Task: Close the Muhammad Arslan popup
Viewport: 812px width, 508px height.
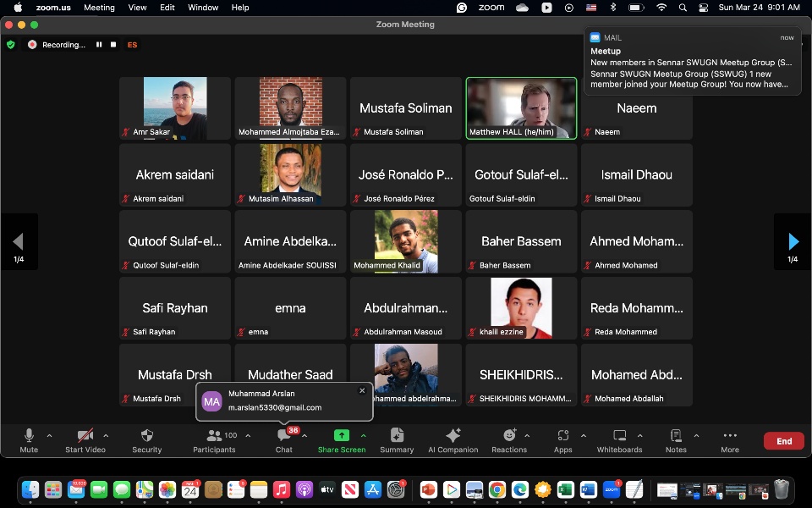Action: pos(363,391)
